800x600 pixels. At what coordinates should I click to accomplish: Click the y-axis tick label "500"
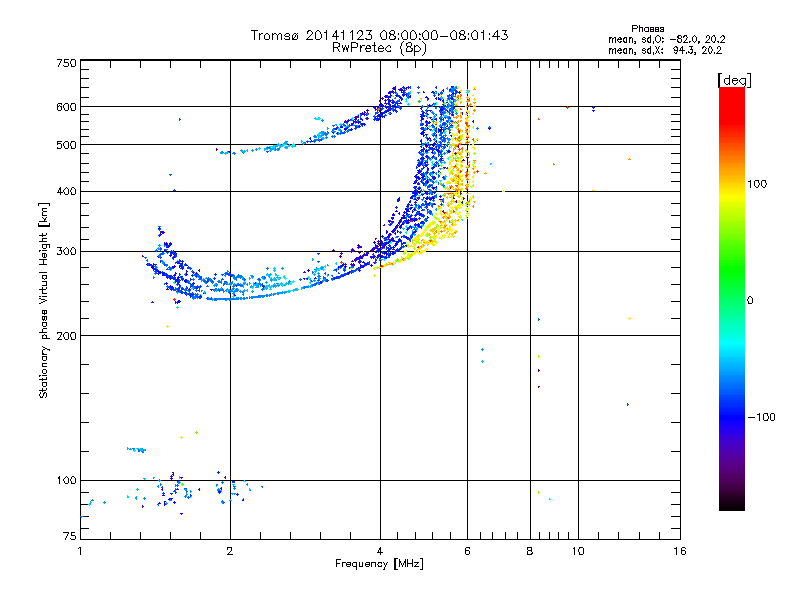[66, 145]
